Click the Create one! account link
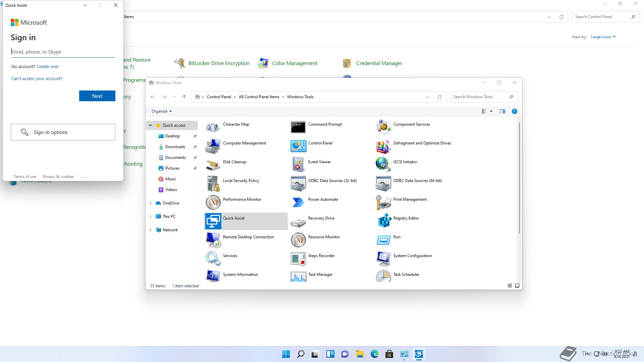The height and width of the screenshot is (362, 644). 48,66
